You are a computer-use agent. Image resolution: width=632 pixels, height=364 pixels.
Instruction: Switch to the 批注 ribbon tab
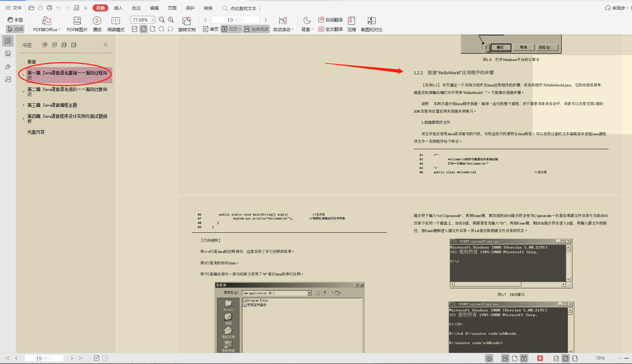[136, 8]
